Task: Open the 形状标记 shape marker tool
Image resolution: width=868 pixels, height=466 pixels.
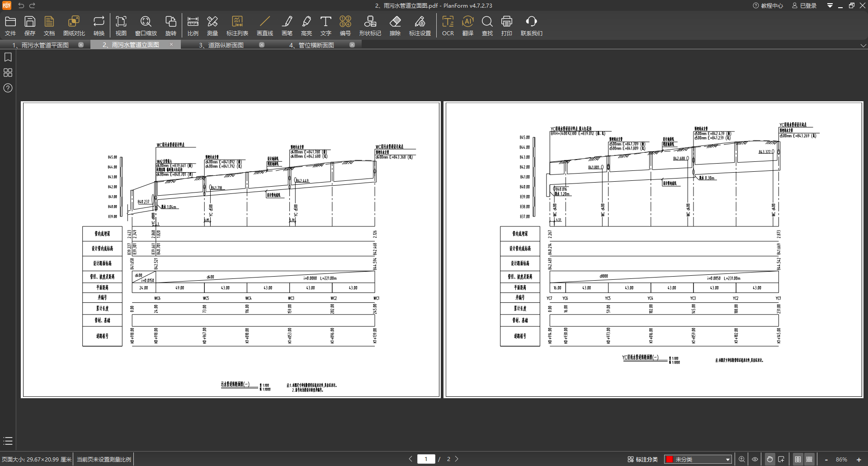Action: [370, 25]
